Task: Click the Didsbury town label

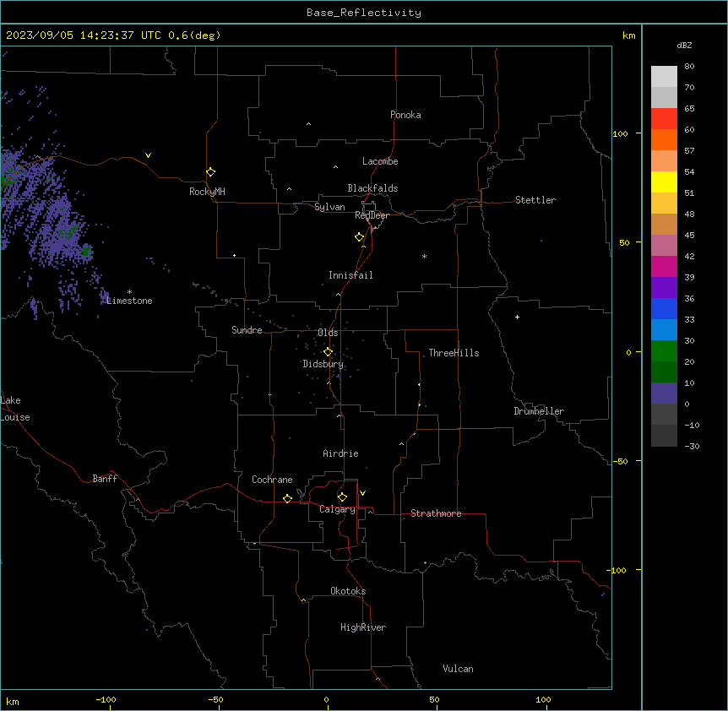Action: pos(323,364)
